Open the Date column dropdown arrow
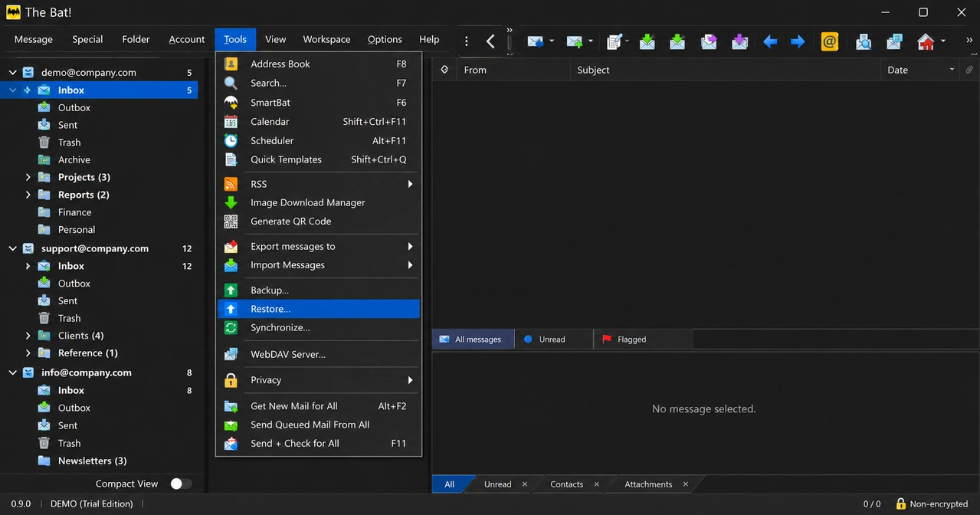980x515 pixels. (952, 70)
